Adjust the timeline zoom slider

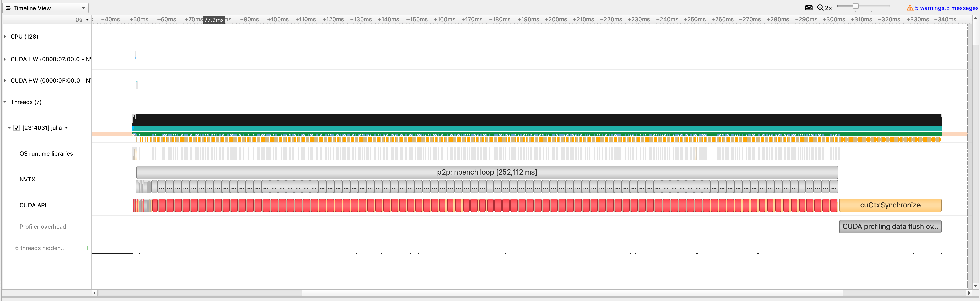click(x=855, y=6)
